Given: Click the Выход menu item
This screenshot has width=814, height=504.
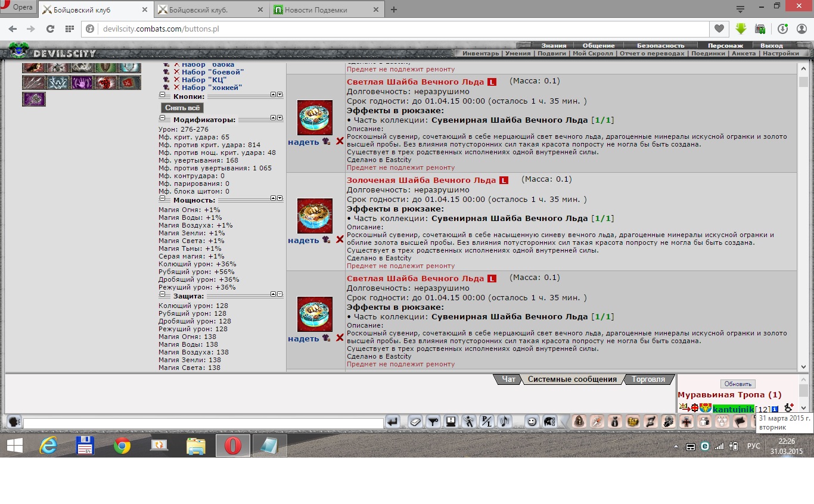Looking at the screenshot, I should tap(772, 45).
